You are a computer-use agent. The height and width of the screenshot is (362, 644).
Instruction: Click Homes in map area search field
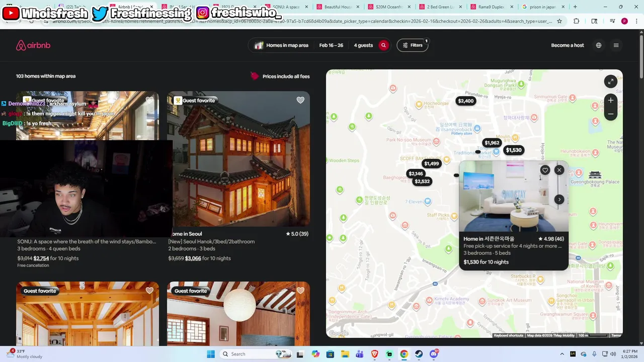(x=282, y=45)
